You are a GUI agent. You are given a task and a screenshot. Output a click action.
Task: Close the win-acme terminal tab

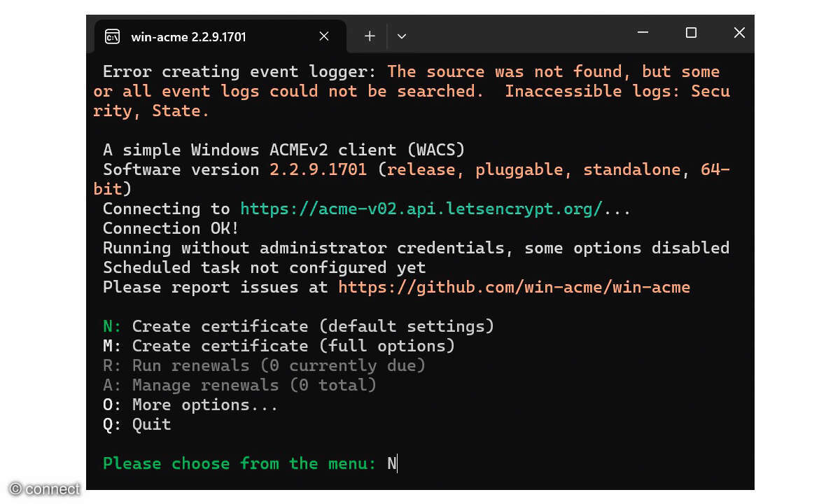coord(324,36)
